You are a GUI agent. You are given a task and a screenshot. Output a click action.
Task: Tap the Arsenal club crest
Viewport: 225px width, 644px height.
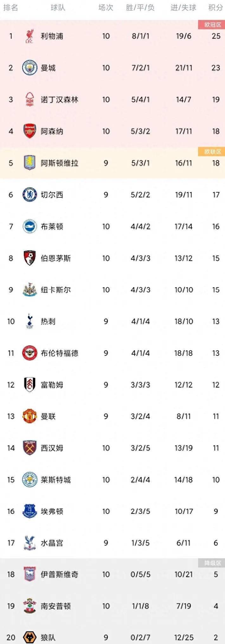(30, 131)
